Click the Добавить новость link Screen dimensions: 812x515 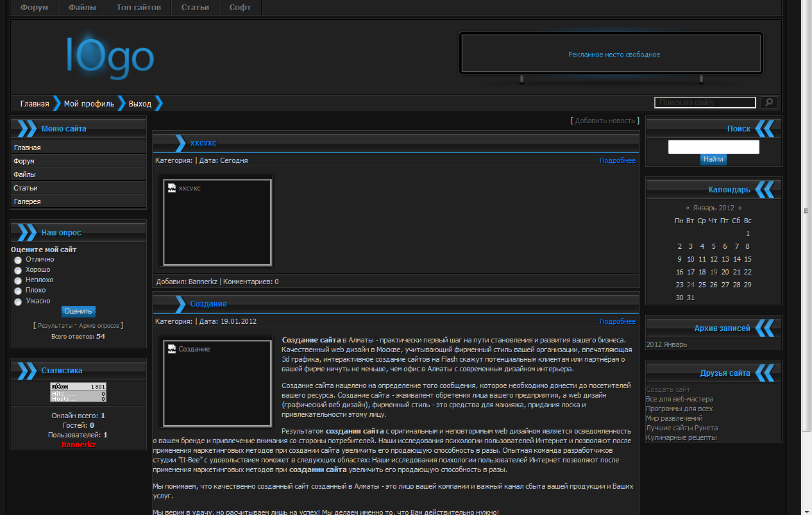(605, 121)
